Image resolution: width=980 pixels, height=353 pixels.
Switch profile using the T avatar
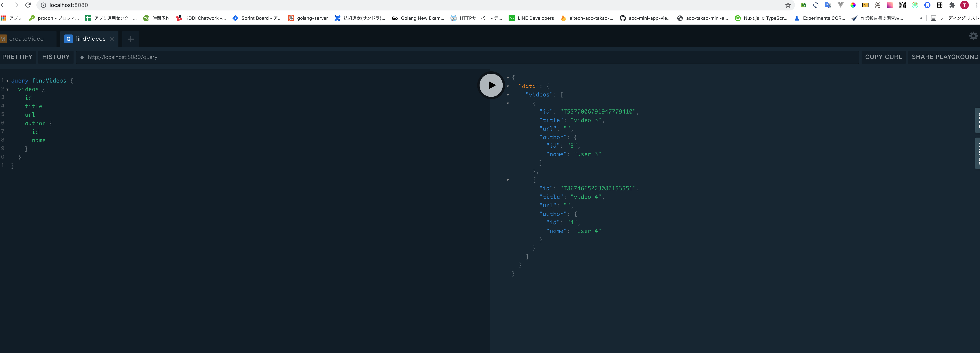click(964, 5)
